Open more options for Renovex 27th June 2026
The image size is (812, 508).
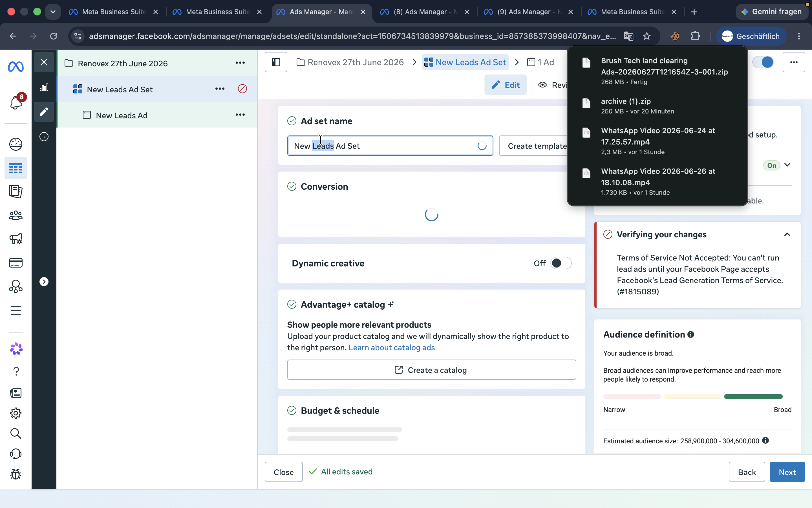point(240,63)
